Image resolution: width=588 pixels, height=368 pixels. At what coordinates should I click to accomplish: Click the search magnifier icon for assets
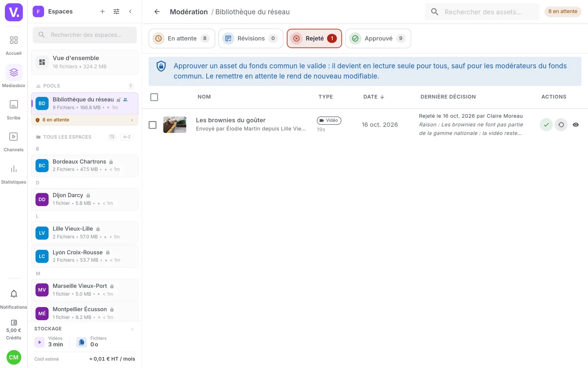(x=434, y=12)
